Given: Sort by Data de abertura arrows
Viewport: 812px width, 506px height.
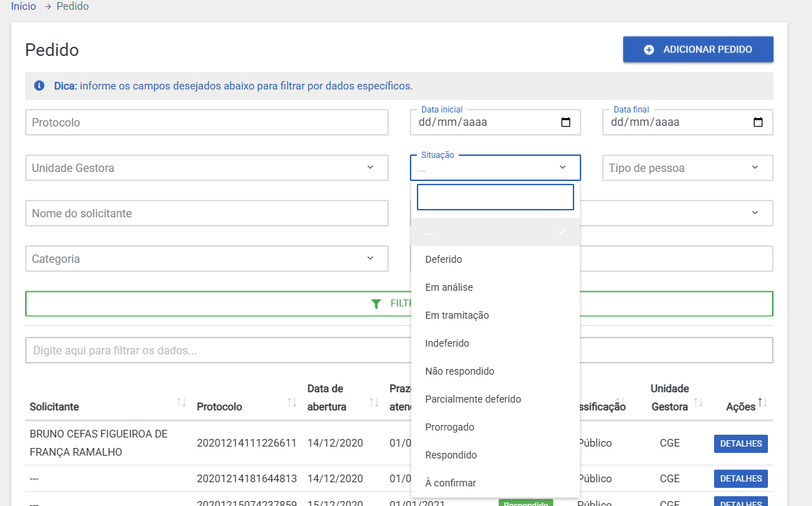Looking at the screenshot, I should pos(373,403).
